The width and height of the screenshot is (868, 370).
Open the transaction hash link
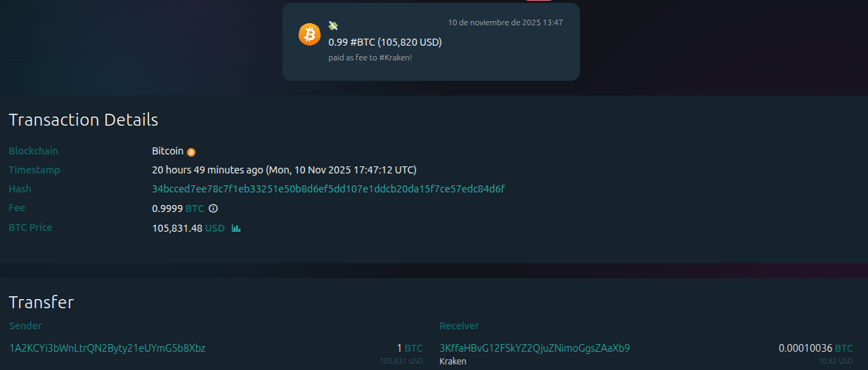point(328,189)
